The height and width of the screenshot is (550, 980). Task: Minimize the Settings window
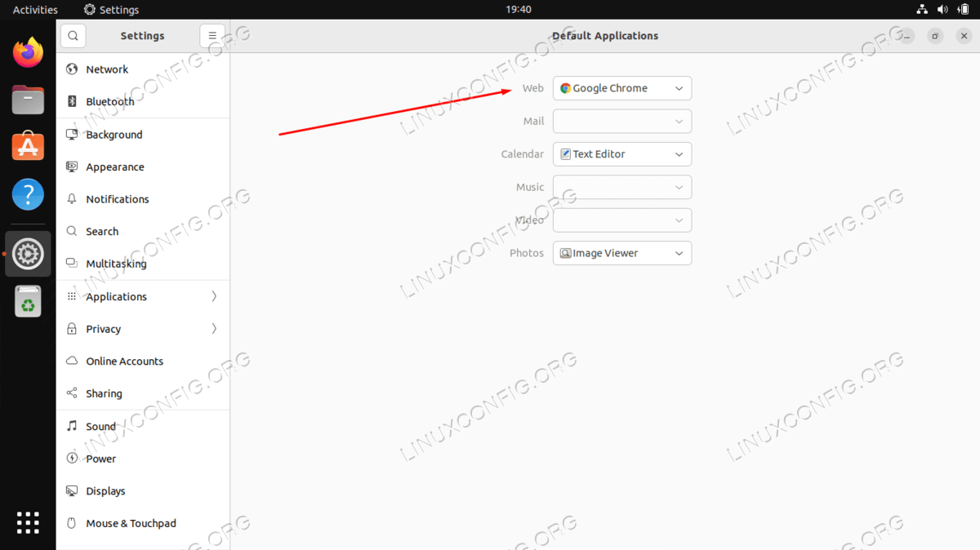click(908, 36)
